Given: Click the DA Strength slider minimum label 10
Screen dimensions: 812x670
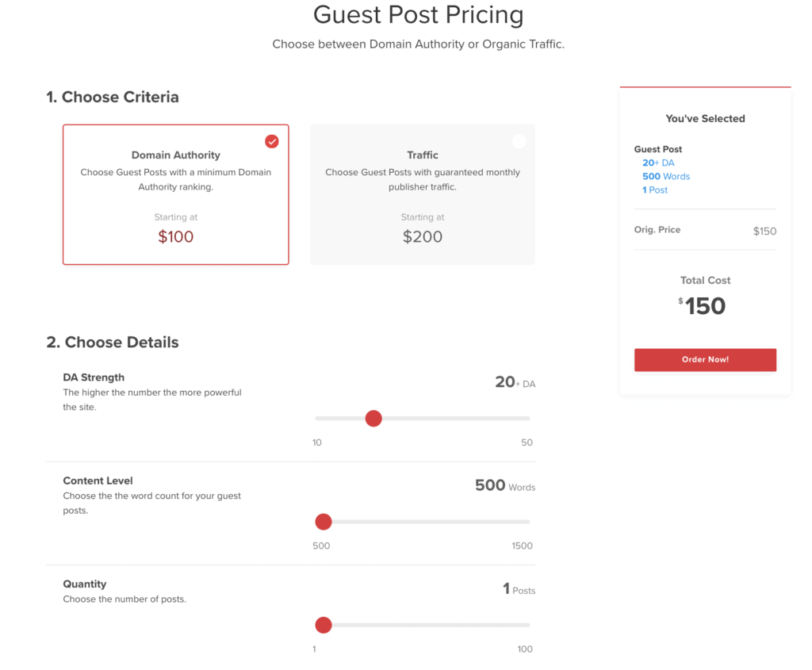Looking at the screenshot, I should 317,442.
